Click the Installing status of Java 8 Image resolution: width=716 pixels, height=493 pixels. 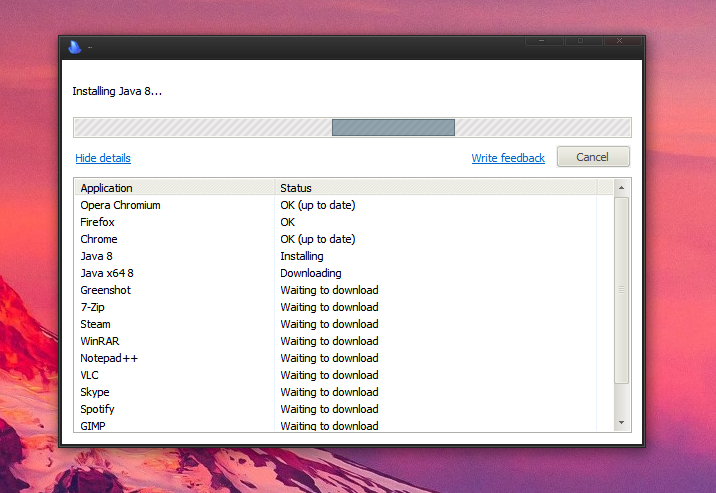click(302, 256)
